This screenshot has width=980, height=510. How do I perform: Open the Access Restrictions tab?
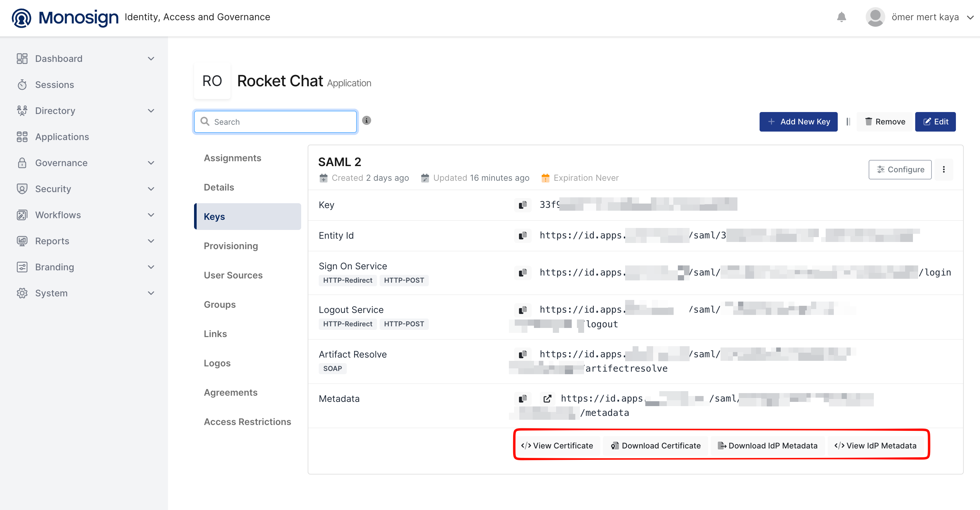tap(247, 422)
